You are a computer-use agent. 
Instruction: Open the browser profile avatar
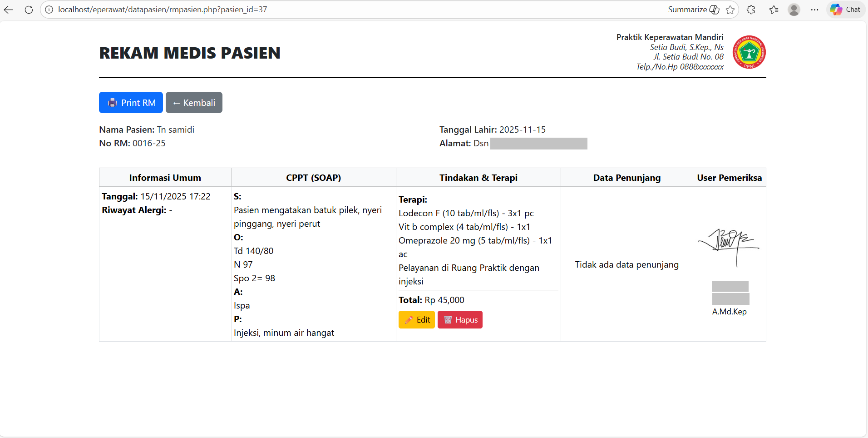(794, 10)
